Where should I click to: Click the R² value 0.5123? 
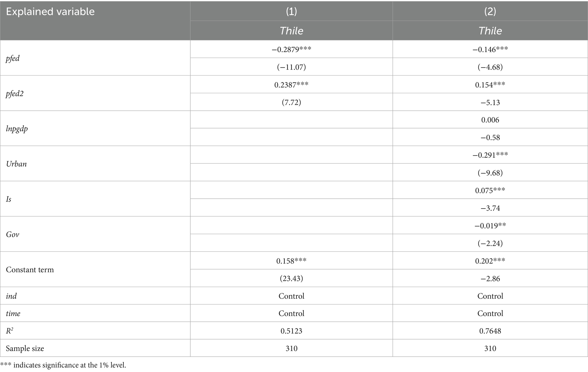(291, 331)
